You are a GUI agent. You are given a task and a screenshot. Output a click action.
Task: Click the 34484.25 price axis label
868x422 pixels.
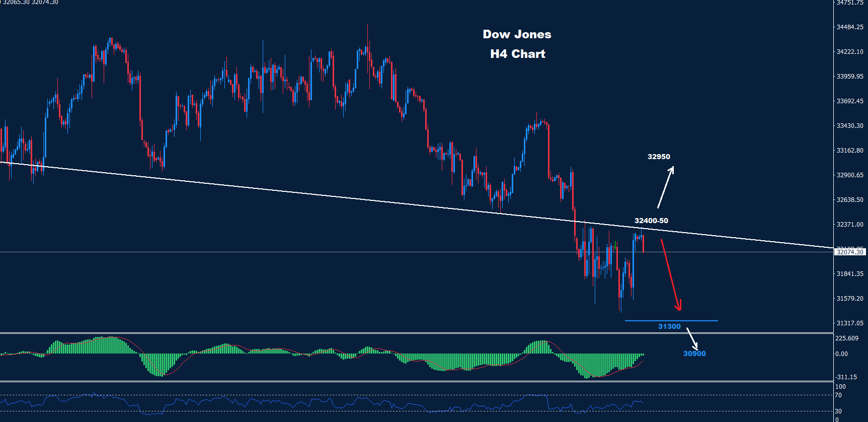(x=849, y=27)
